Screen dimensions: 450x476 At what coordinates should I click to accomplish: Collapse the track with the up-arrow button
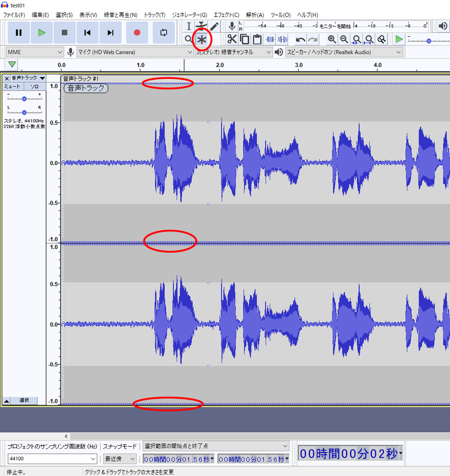[x=6, y=401]
